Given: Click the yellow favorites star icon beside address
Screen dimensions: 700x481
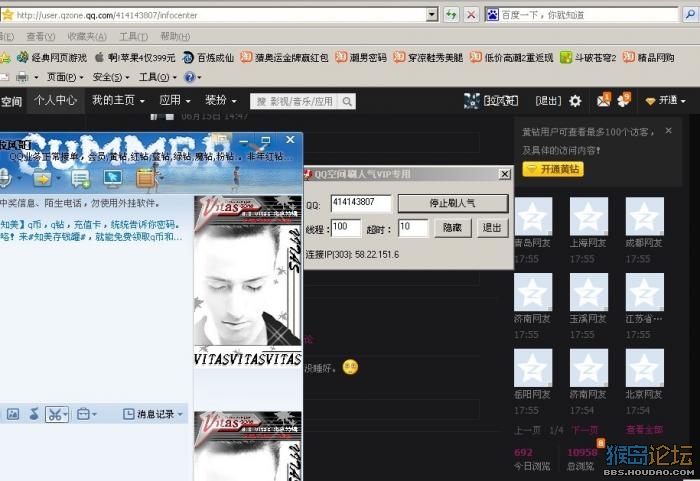Looking at the screenshot, I should (7, 15).
